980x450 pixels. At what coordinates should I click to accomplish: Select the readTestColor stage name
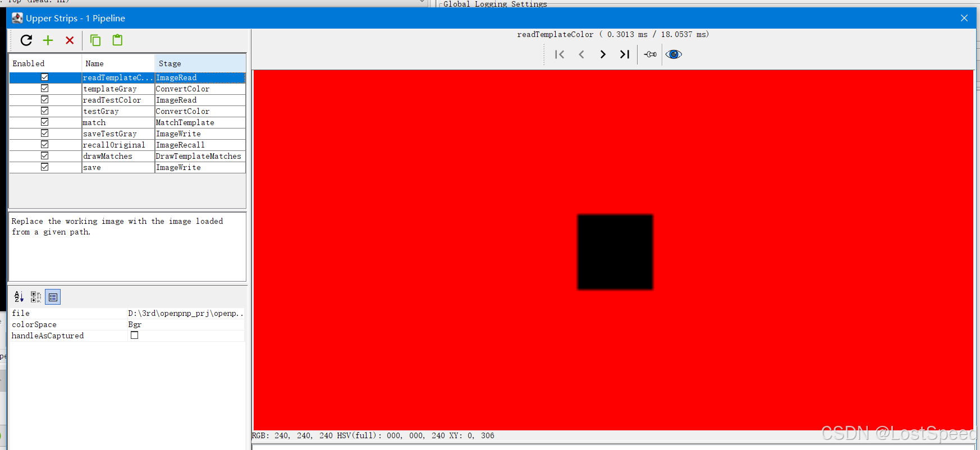pyautogui.click(x=118, y=100)
